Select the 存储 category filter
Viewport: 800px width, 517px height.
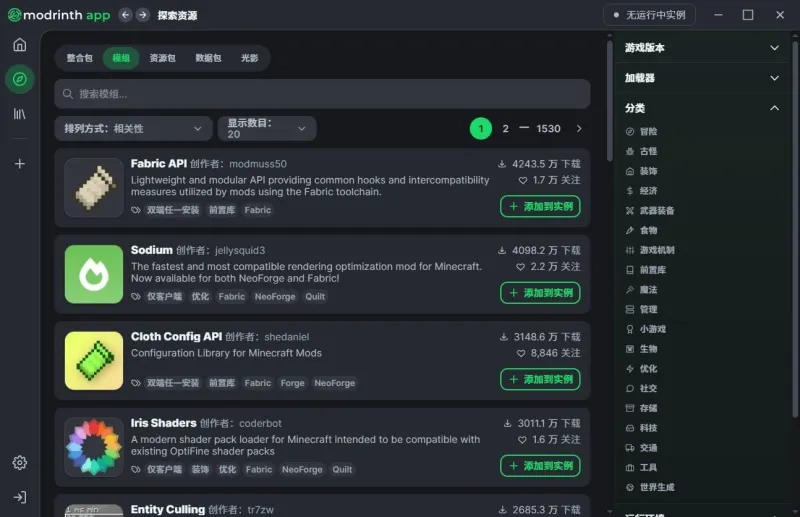pyautogui.click(x=642, y=408)
